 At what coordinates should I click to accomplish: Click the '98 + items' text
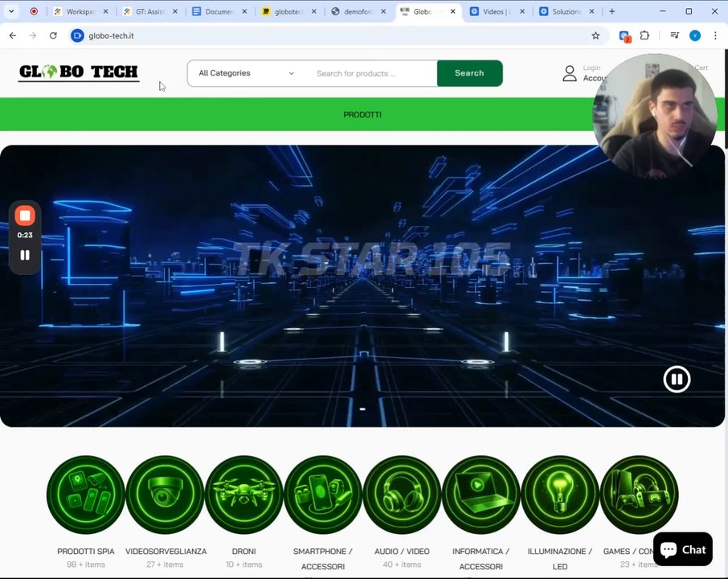tap(86, 565)
